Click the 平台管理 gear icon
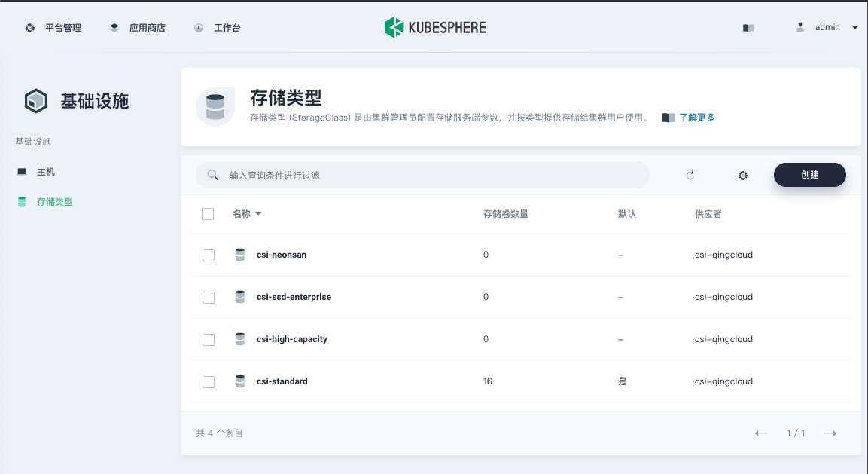 [29, 26]
